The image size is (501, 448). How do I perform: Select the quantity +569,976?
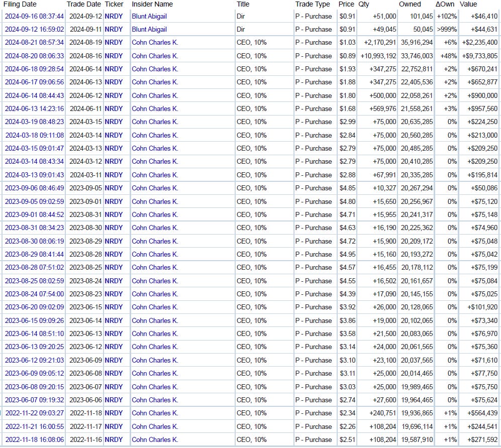click(383, 108)
